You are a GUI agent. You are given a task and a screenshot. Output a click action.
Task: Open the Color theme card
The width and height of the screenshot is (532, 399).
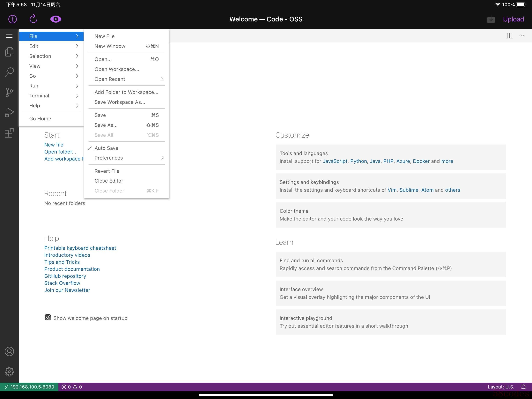pos(390,215)
